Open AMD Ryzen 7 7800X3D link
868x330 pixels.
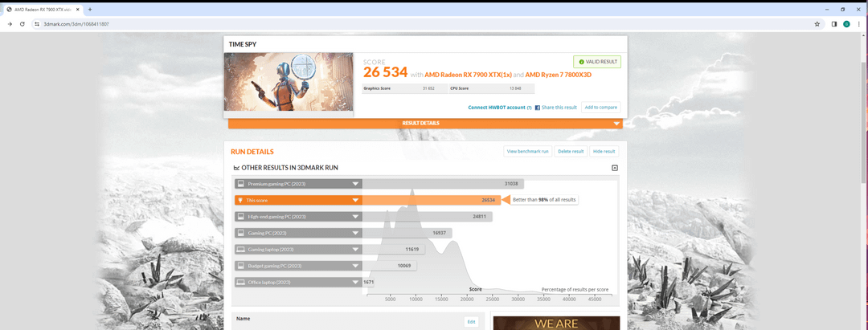[559, 75]
